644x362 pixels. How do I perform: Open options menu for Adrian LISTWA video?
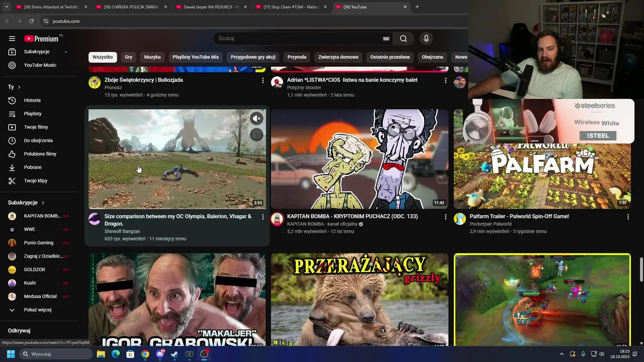click(445, 80)
